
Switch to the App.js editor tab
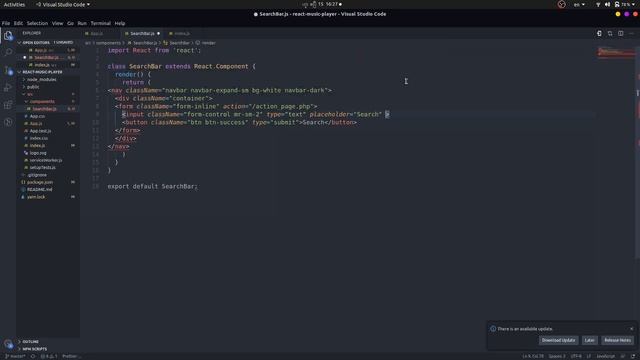(x=97, y=33)
